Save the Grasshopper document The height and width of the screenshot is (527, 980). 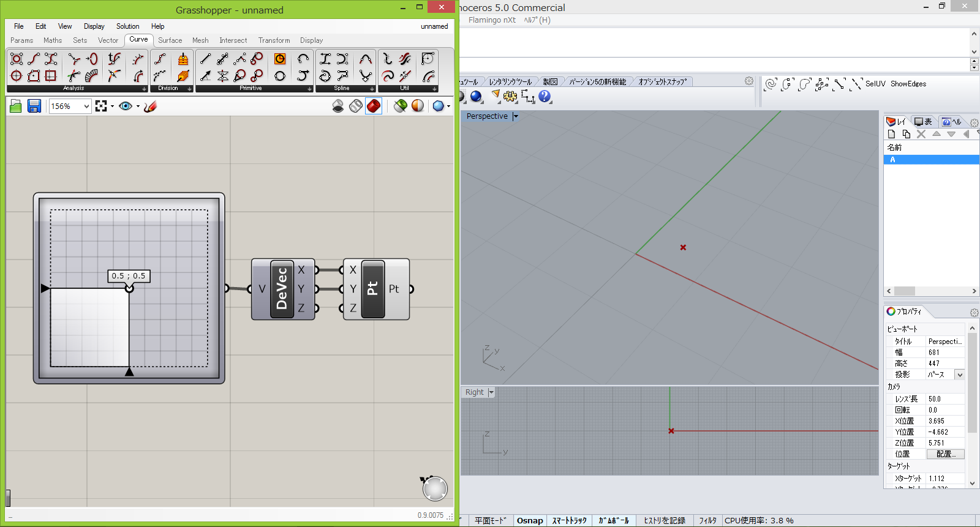click(34, 107)
